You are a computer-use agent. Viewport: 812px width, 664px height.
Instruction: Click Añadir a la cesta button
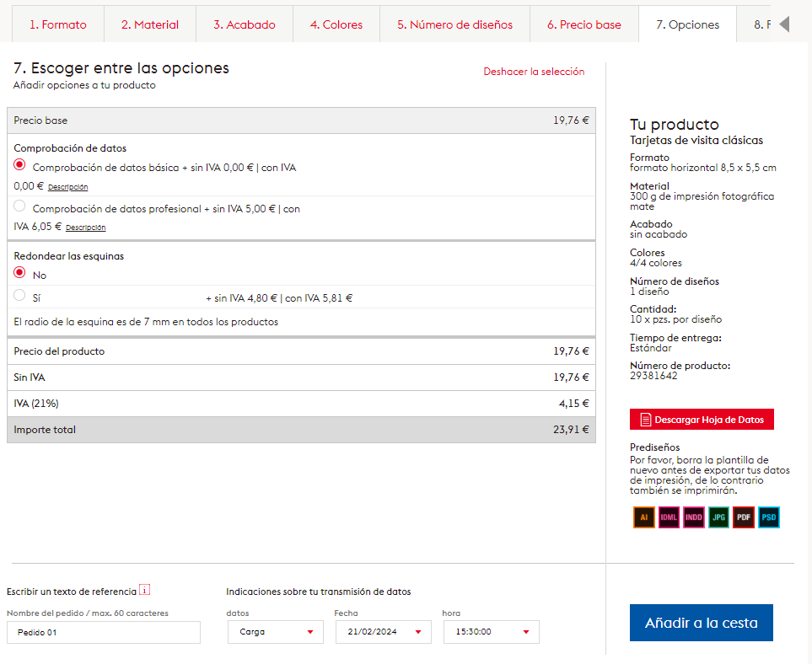pos(701,623)
